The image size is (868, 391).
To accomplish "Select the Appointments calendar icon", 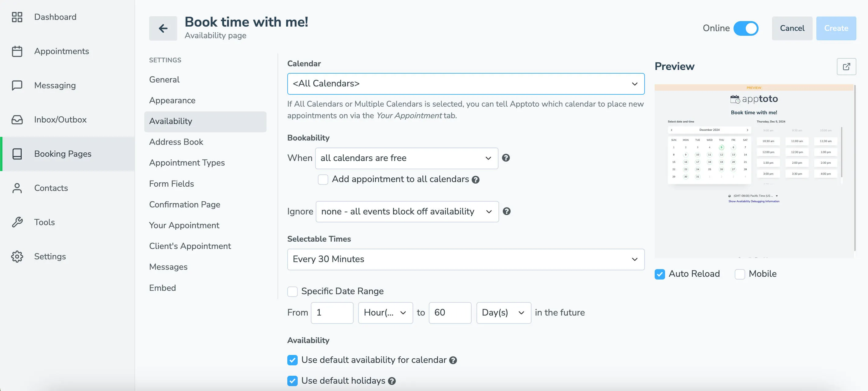I will 17,51.
